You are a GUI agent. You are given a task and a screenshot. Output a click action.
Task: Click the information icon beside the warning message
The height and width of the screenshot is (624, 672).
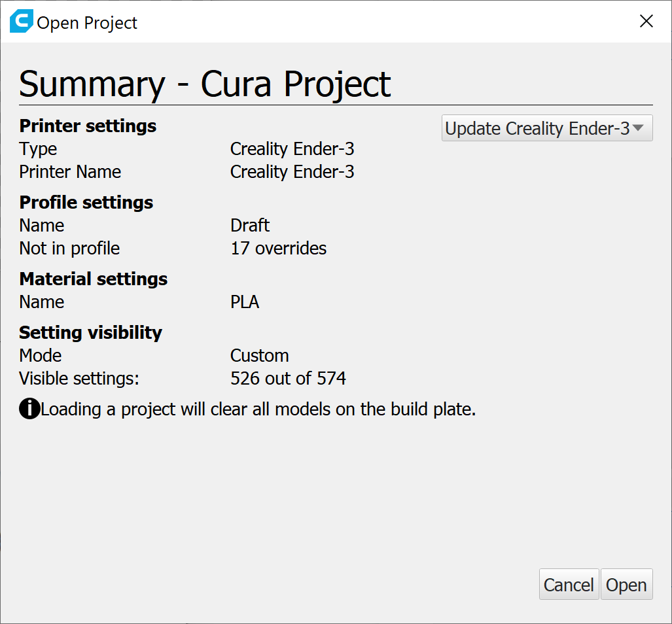(29, 409)
